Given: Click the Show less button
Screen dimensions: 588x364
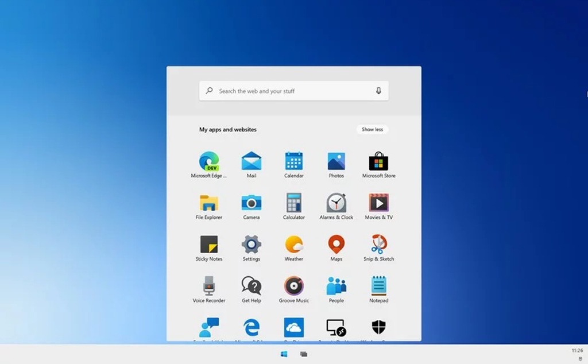Looking at the screenshot, I should [x=372, y=129].
